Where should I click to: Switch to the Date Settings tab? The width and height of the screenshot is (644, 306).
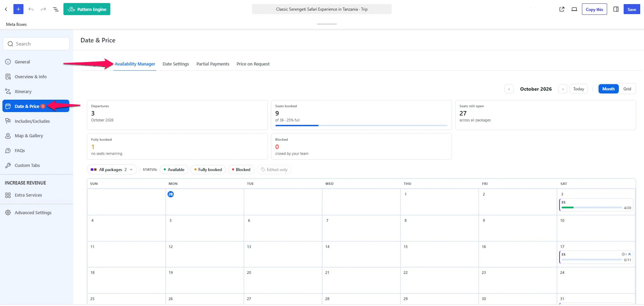pos(176,64)
